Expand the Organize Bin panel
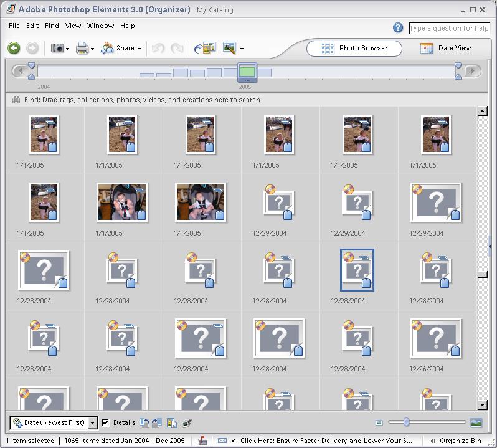The width and height of the screenshot is (497, 448). pyautogui.click(x=456, y=441)
